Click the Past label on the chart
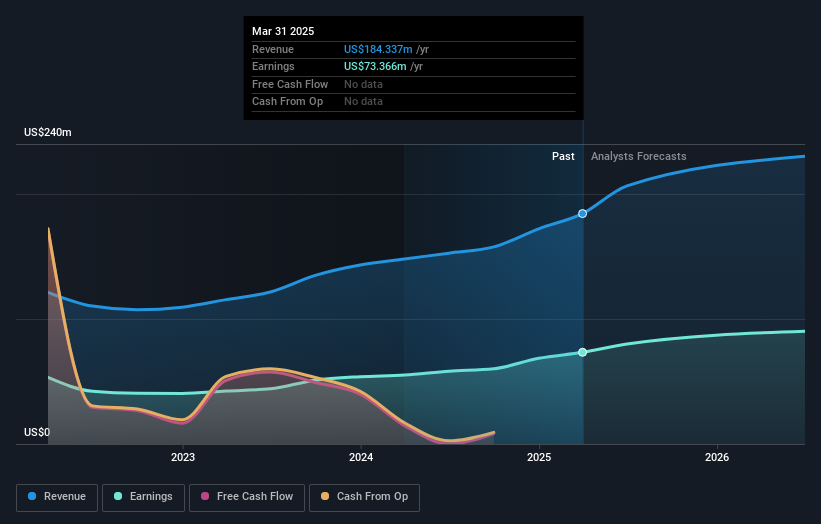The height and width of the screenshot is (524, 821). pyautogui.click(x=563, y=156)
